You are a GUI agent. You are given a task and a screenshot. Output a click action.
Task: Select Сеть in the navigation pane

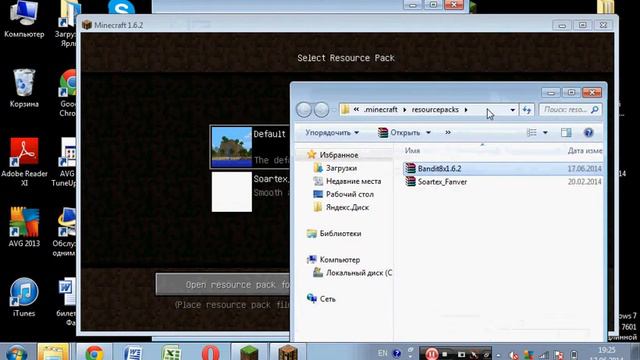click(x=327, y=299)
